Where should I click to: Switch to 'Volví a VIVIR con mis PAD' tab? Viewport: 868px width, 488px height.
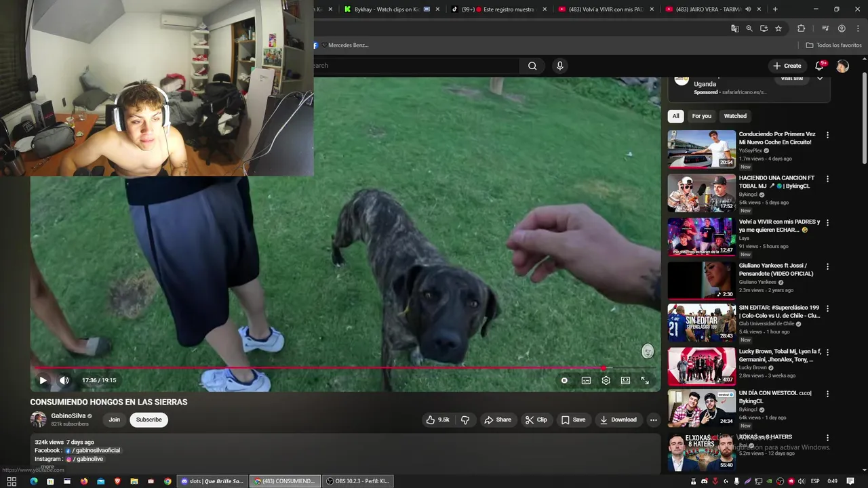tap(606, 9)
